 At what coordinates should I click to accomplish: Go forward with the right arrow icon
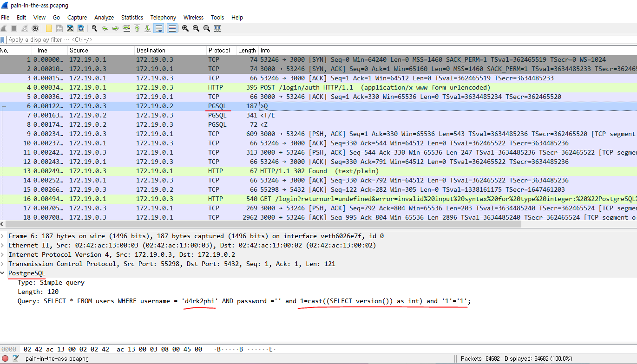[x=116, y=28]
